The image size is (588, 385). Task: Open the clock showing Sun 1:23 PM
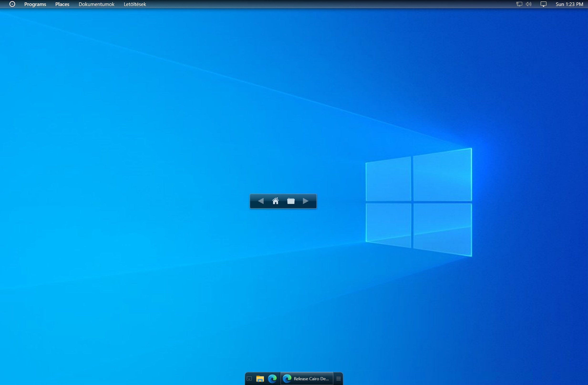(x=569, y=4)
